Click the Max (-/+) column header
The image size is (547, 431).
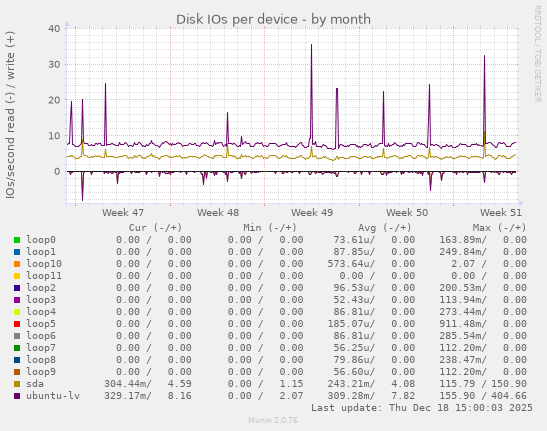[500, 228]
